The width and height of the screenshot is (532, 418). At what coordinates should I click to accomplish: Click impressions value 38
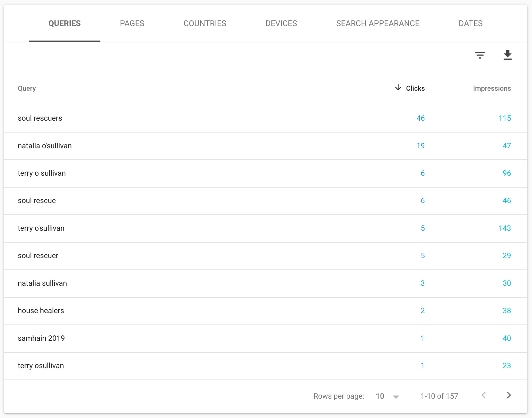tap(507, 311)
